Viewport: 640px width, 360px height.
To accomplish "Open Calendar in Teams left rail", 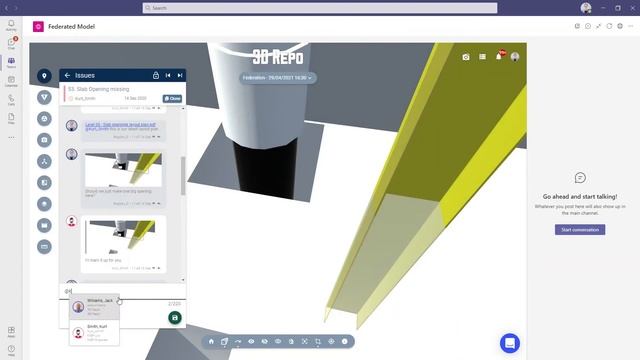I will point(11,81).
